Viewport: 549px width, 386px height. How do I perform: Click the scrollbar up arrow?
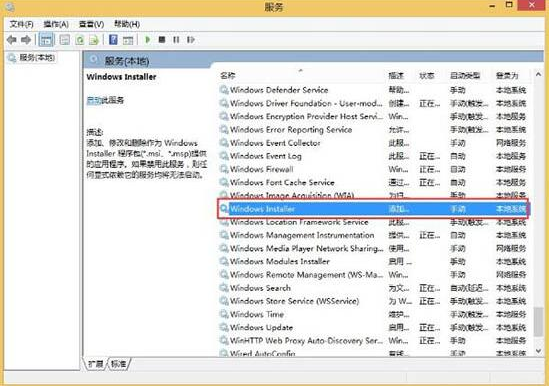[x=538, y=75]
